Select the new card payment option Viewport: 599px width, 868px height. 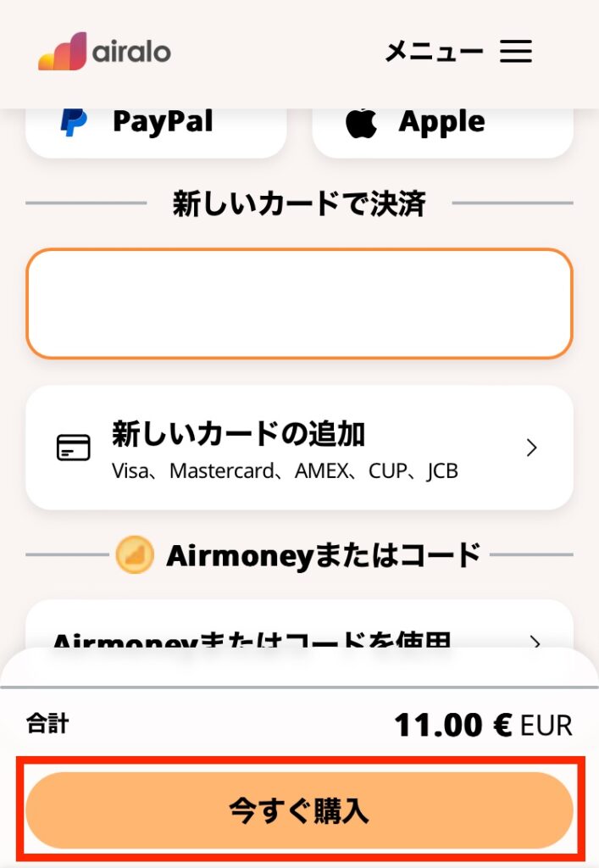click(299, 447)
